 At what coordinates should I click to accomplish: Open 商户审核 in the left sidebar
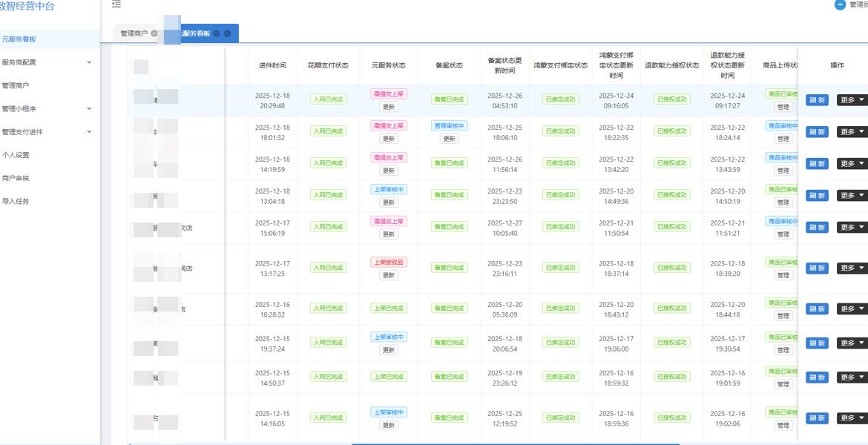tap(16, 178)
